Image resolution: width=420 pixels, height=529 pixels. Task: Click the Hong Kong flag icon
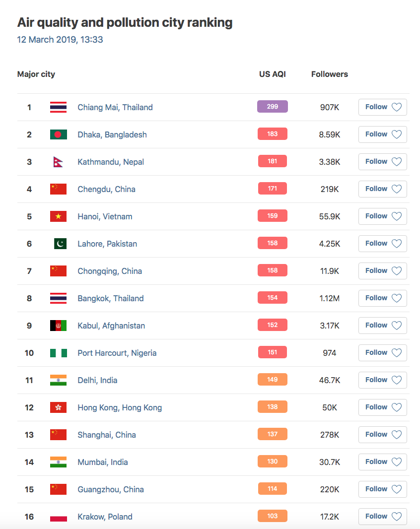click(58, 407)
